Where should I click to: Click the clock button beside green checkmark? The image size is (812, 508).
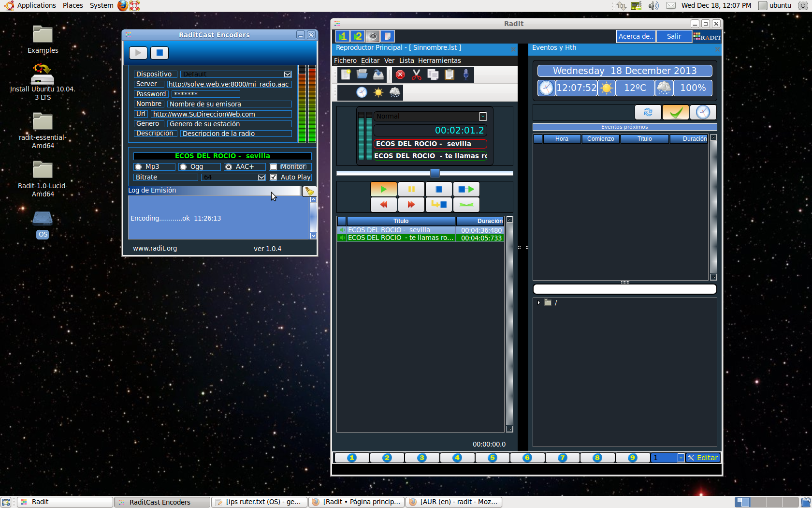703,112
